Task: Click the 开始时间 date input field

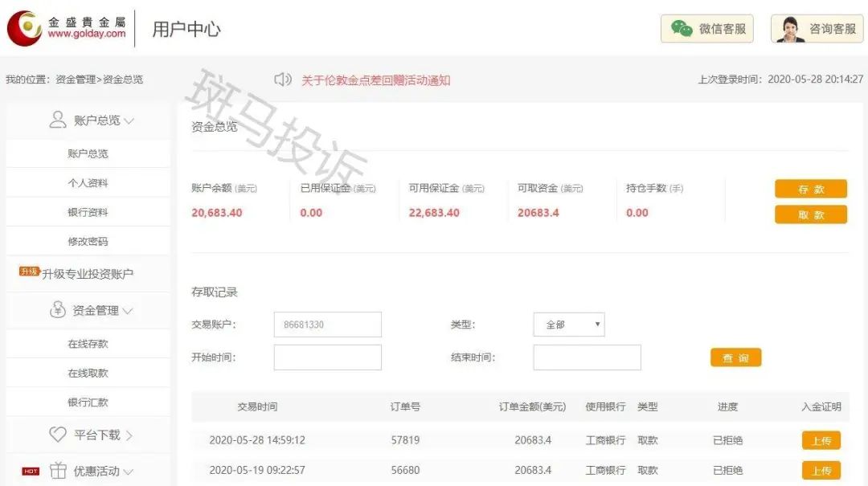Action: (327, 357)
